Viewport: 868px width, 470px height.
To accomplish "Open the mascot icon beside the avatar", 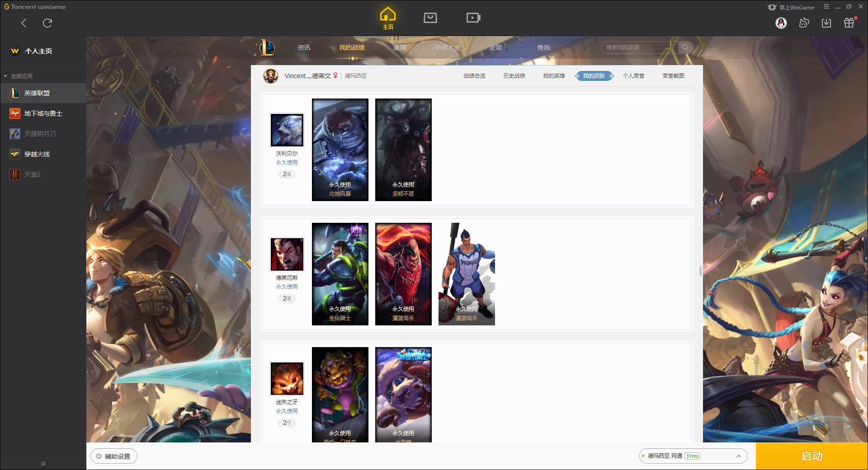I will [x=804, y=23].
